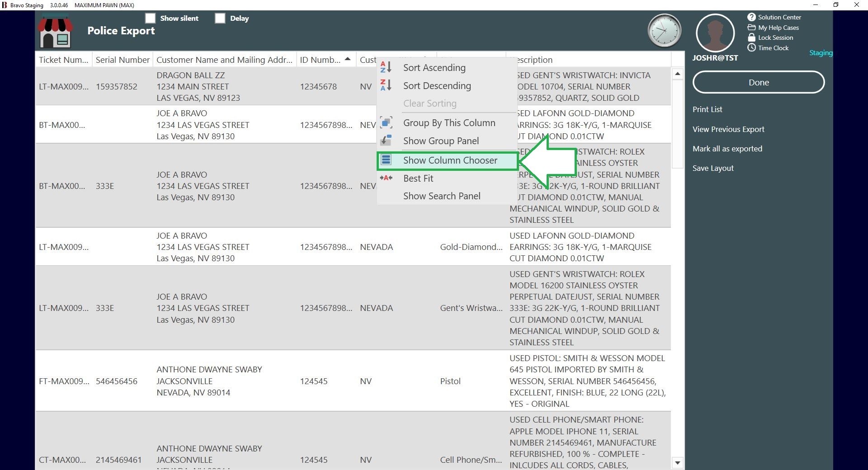Select Show Column Chooser menu item
The image size is (868, 470).
449,160
